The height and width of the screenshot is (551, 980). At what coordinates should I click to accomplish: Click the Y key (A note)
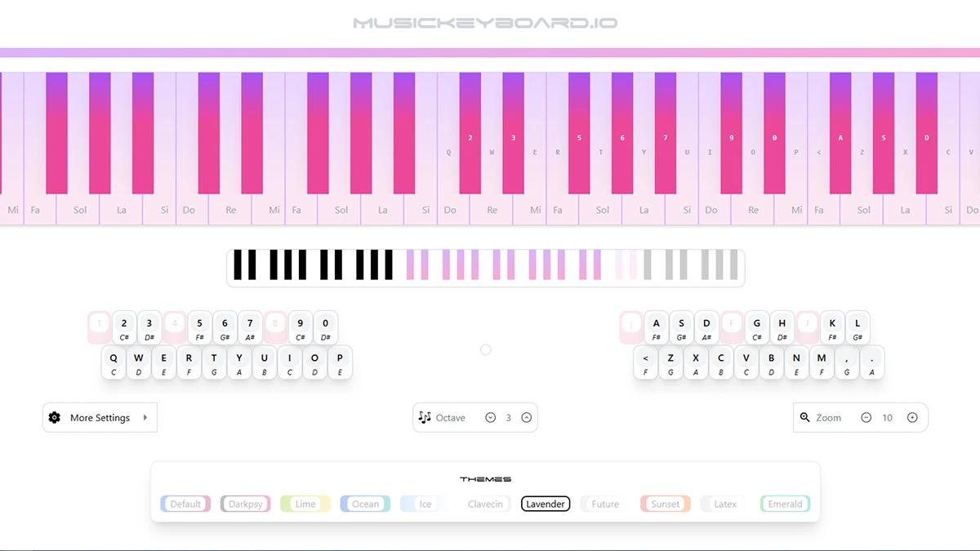[239, 362]
